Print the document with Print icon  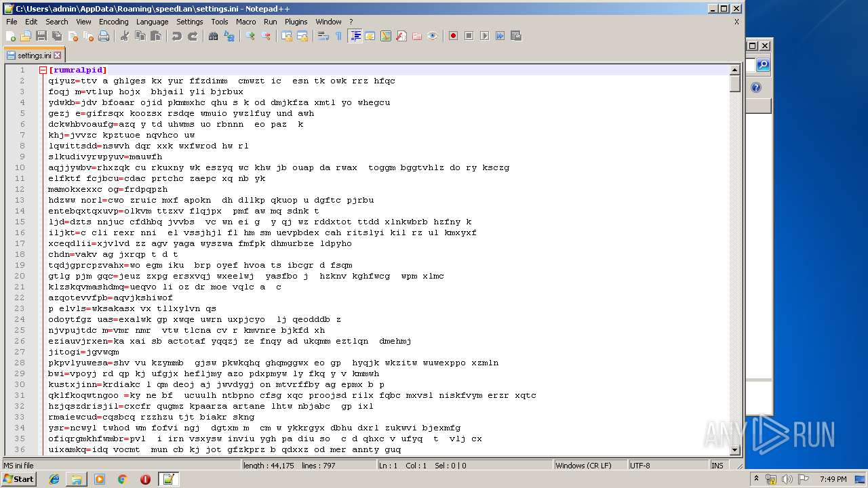(x=104, y=36)
